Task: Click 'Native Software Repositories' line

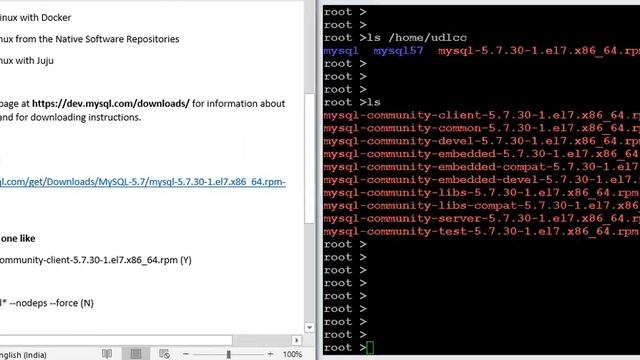Action: point(89,39)
